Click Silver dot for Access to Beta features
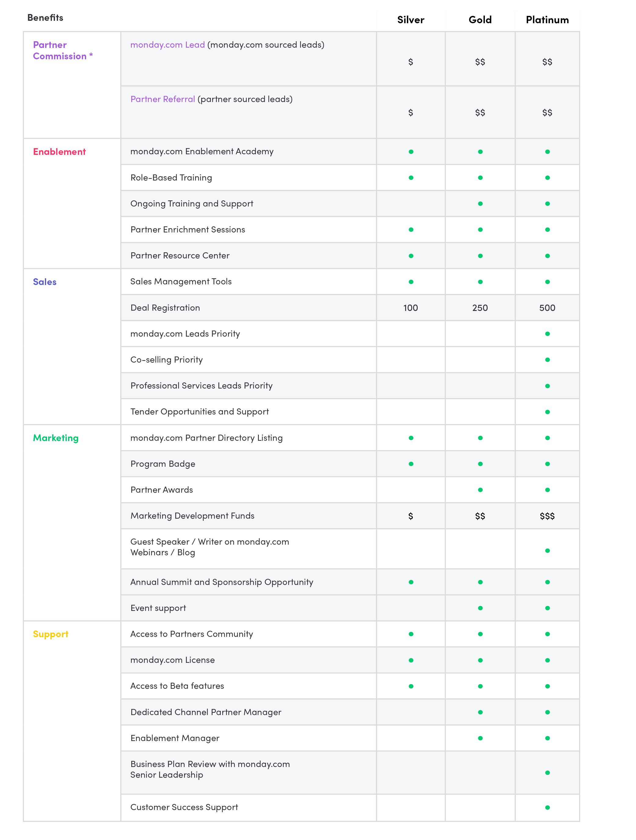The image size is (636, 840). point(411,686)
